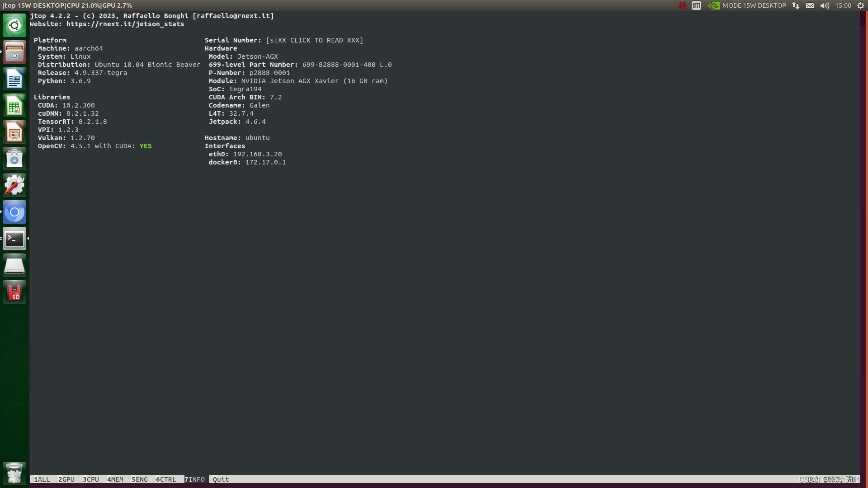The width and height of the screenshot is (868, 488).
Task: Open the 4MEM tab
Action: [115, 479]
